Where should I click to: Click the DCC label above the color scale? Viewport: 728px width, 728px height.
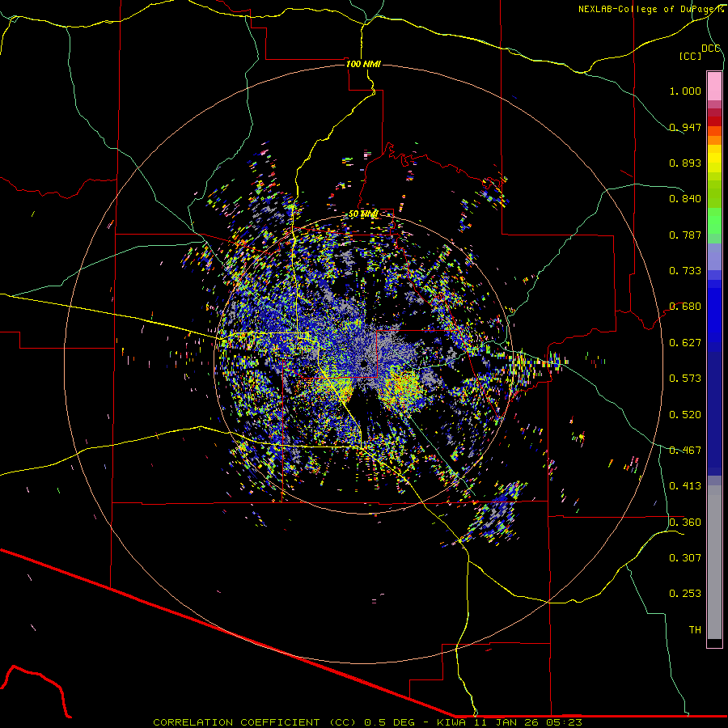[x=711, y=49]
